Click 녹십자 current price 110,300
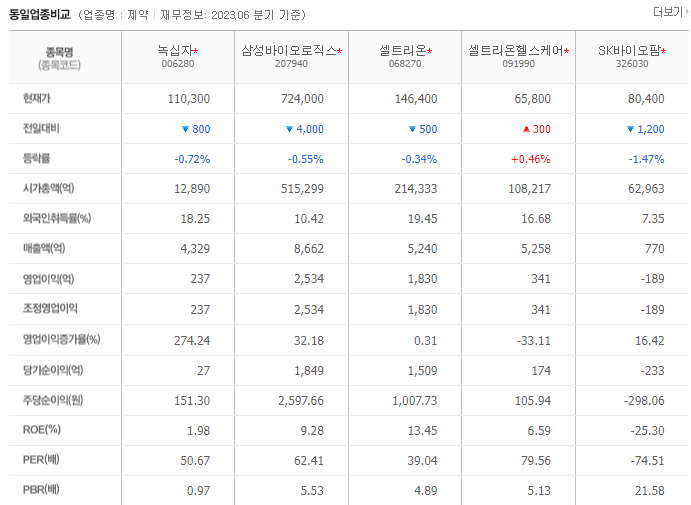691x505 pixels. tap(189, 99)
